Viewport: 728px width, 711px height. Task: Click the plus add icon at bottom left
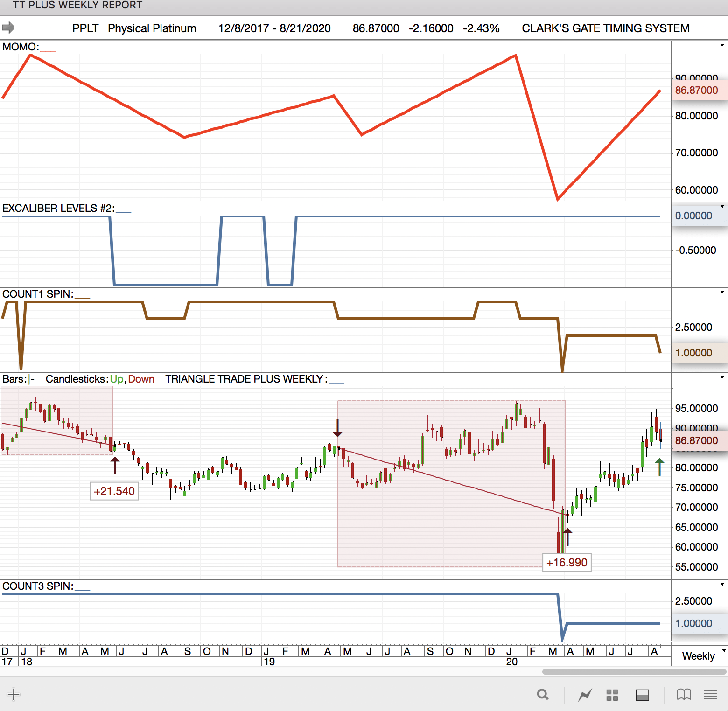(14, 694)
